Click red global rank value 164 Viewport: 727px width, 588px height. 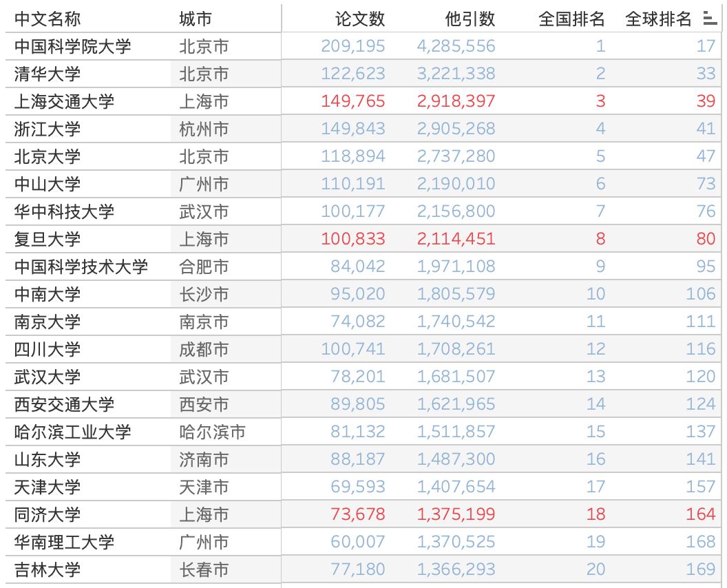701,514
